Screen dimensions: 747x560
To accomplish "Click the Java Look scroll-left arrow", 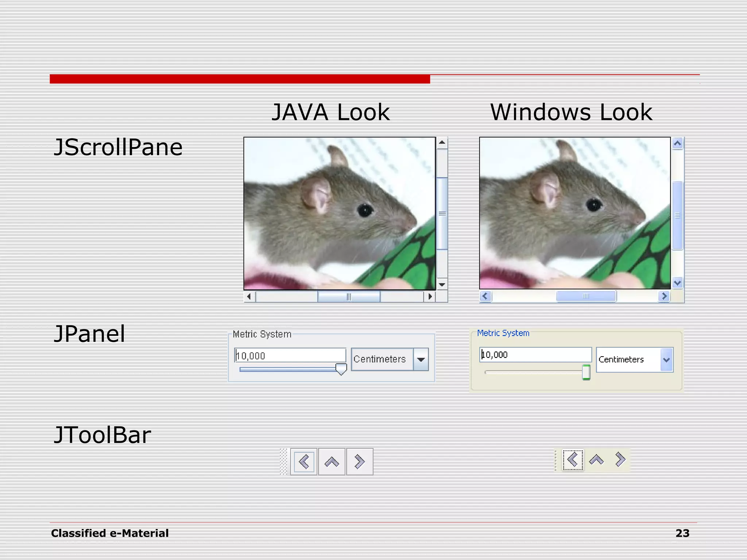I will pos(249,296).
